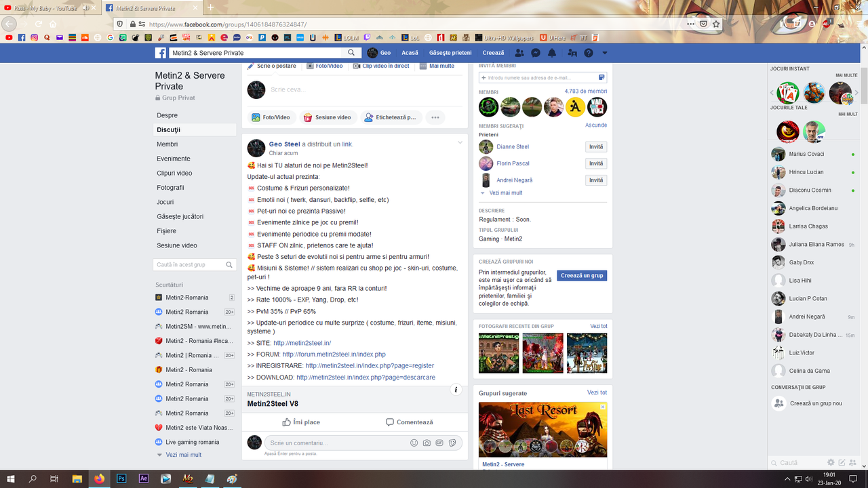This screenshot has height=488, width=868.
Task: Open the friend requests icon
Action: pos(519,53)
